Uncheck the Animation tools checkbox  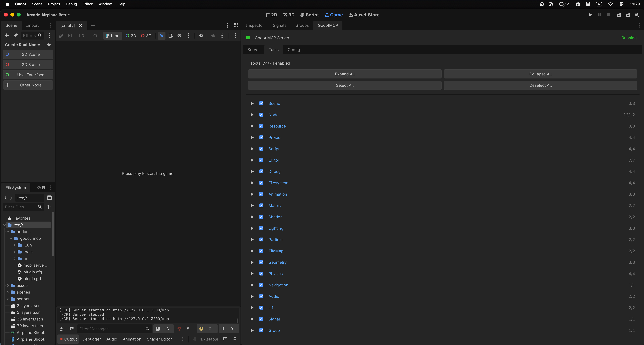pos(261,194)
